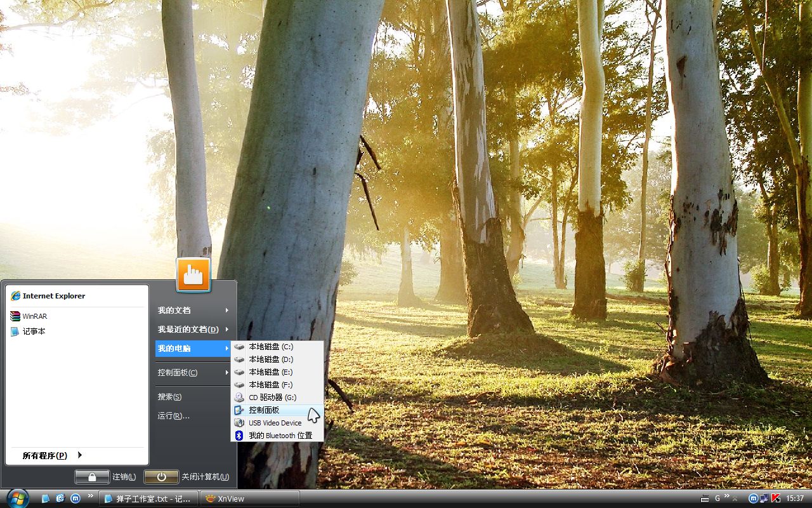Open the Bluetooth icon for 我的 Bluetooth 位置
Viewport: 812px width, 508px height.
coord(239,436)
